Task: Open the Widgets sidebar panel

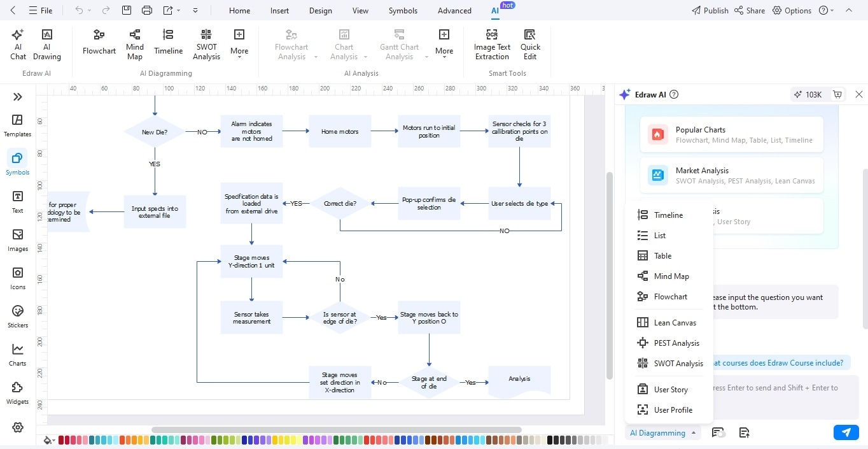Action: click(x=17, y=393)
